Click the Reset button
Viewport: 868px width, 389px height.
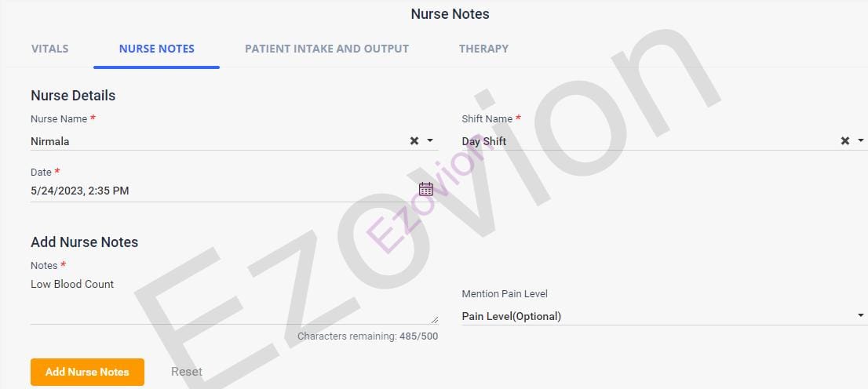[x=187, y=372]
